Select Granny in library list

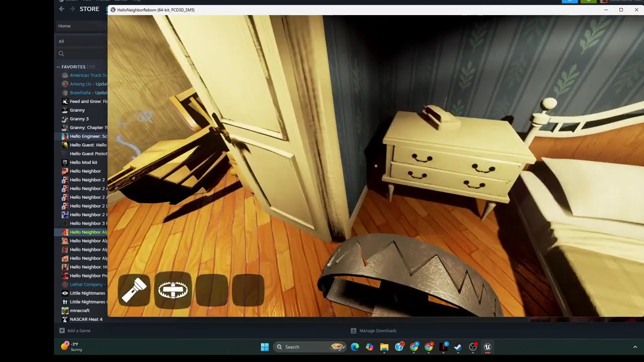coord(77,110)
